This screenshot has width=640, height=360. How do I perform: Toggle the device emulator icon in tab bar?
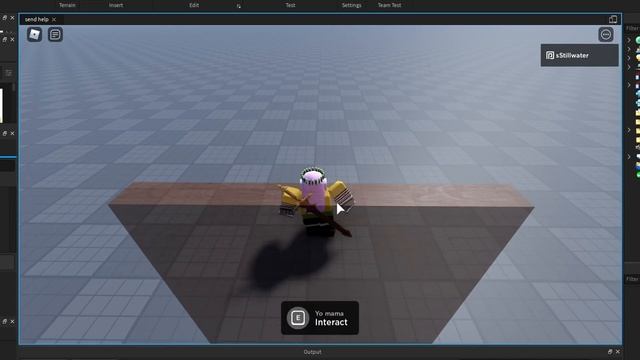coord(613,19)
